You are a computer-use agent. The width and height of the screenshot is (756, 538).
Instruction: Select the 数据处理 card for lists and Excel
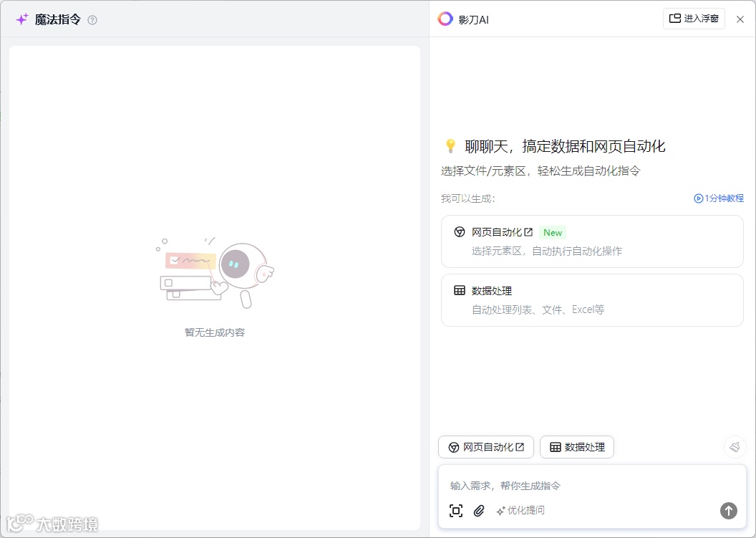coord(592,300)
